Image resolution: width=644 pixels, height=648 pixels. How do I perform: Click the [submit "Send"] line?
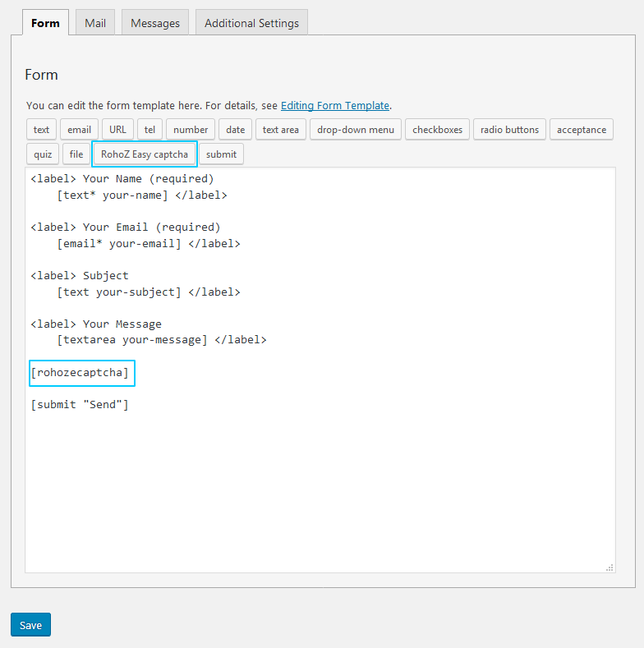(x=80, y=405)
